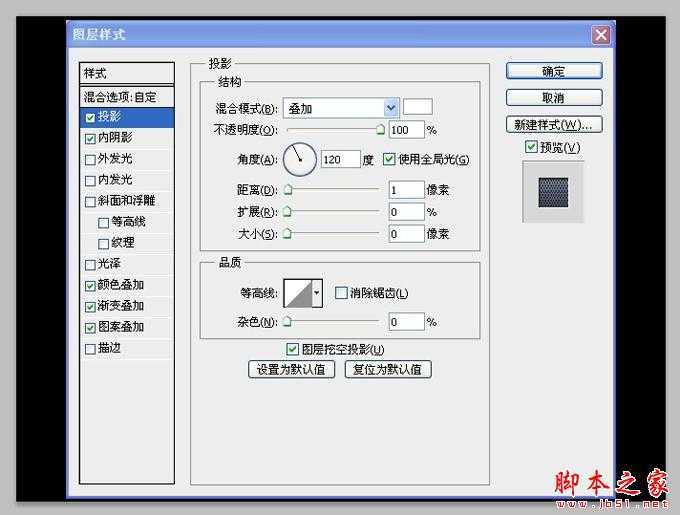The width and height of the screenshot is (680, 515).
Task: Enable the 外发光 effect checkbox
Action: [x=90, y=160]
